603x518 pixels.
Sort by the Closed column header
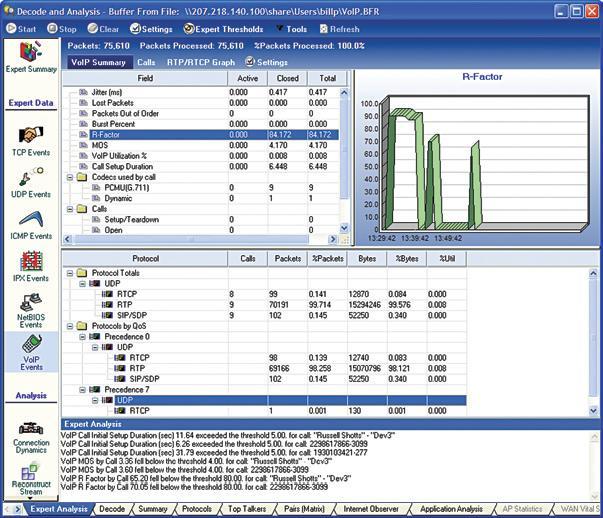click(x=287, y=78)
